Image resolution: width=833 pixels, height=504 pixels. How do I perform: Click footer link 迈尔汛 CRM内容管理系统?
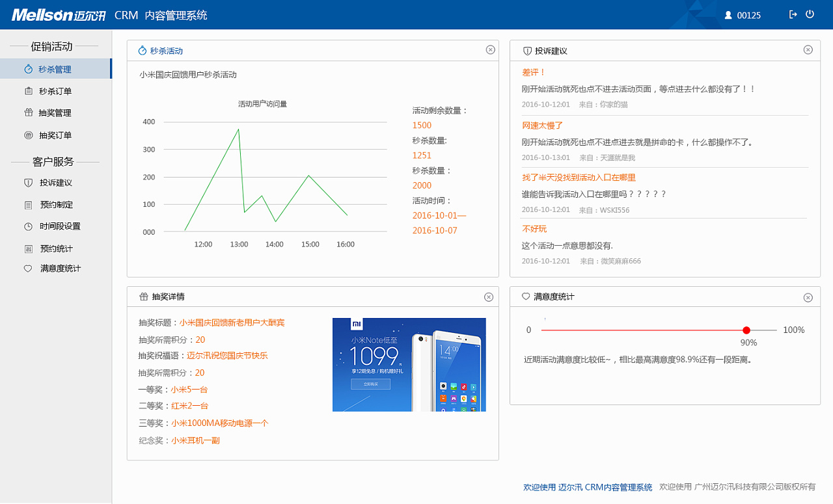605,487
